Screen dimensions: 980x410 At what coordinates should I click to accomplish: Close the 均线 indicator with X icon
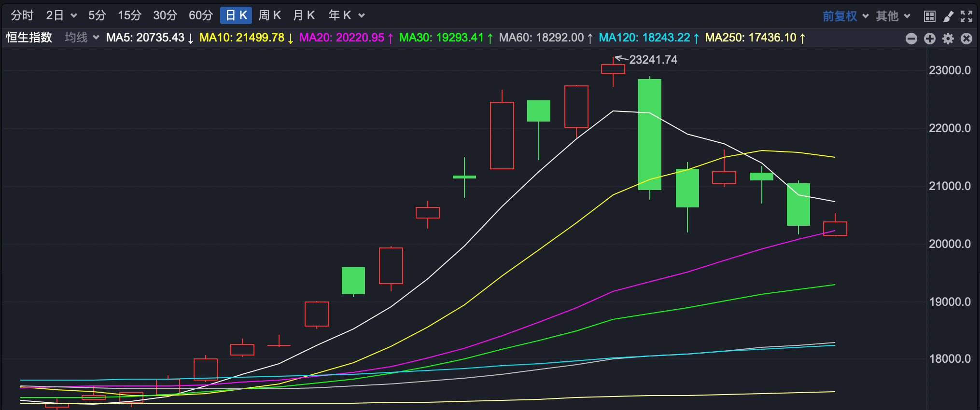(x=966, y=39)
